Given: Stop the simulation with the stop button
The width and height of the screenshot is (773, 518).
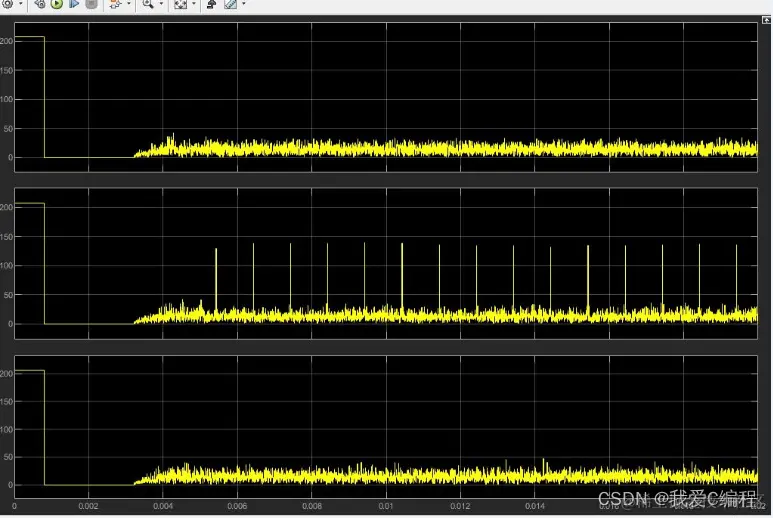Looking at the screenshot, I should click(91, 4).
